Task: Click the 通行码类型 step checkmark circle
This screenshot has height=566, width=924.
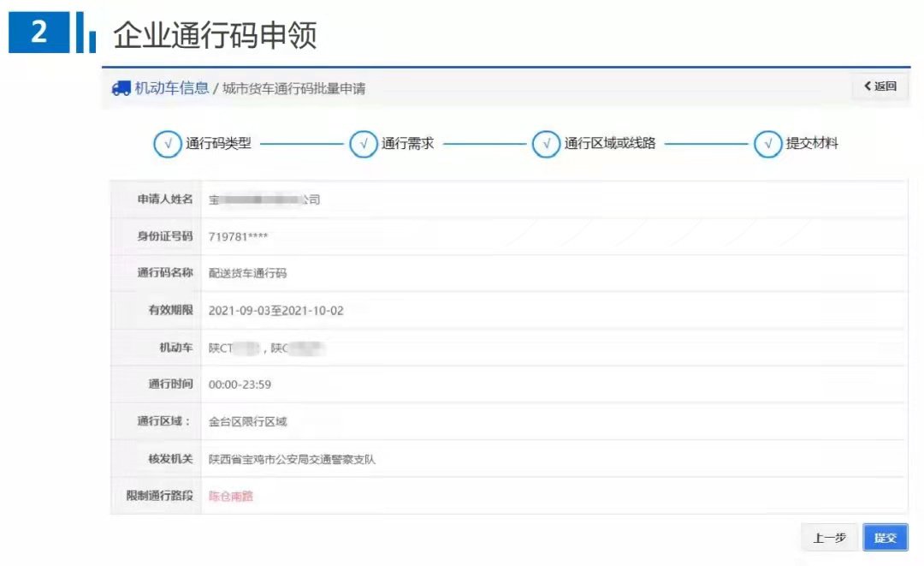Action: pyautogui.click(x=167, y=144)
